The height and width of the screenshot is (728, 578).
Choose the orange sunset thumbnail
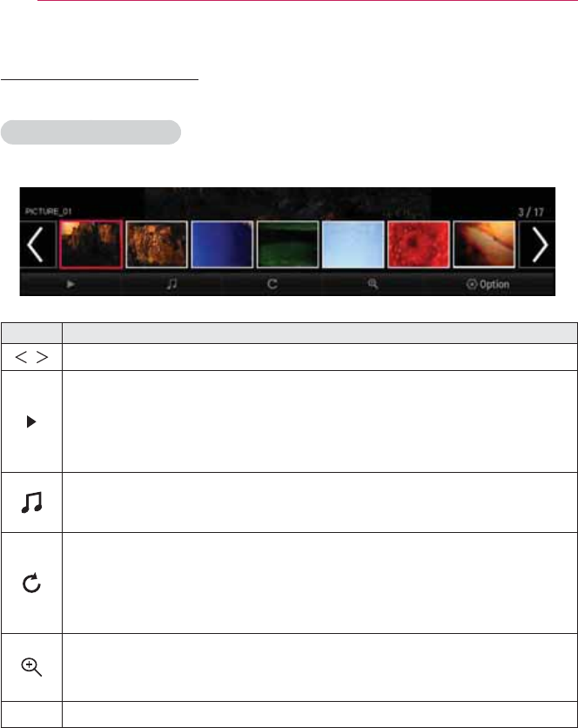(x=484, y=245)
